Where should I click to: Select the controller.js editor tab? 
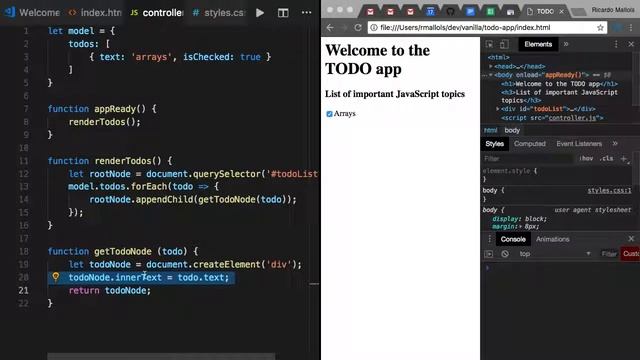[x=156, y=13]
